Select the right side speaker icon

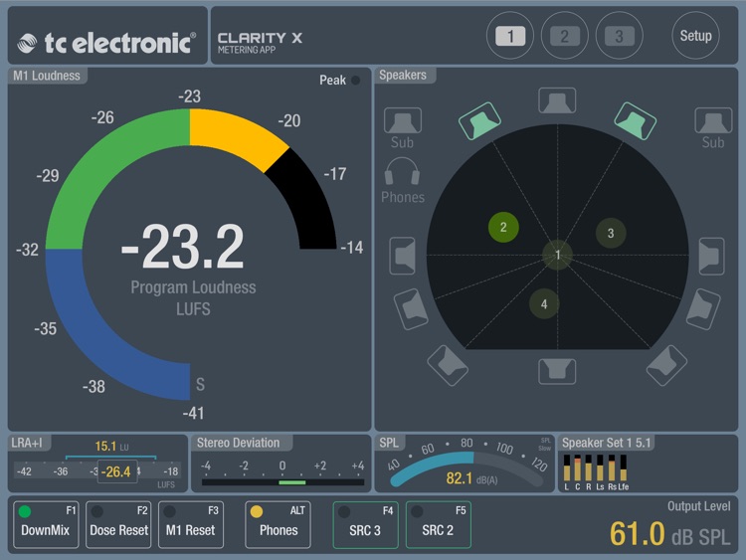pyautogui.click(x=712, y=256)
